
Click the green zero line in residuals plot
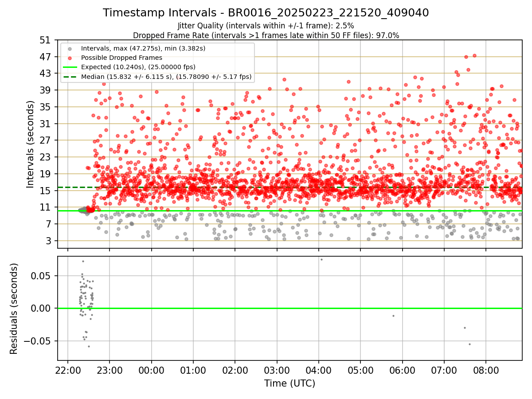tap(289, 308)
